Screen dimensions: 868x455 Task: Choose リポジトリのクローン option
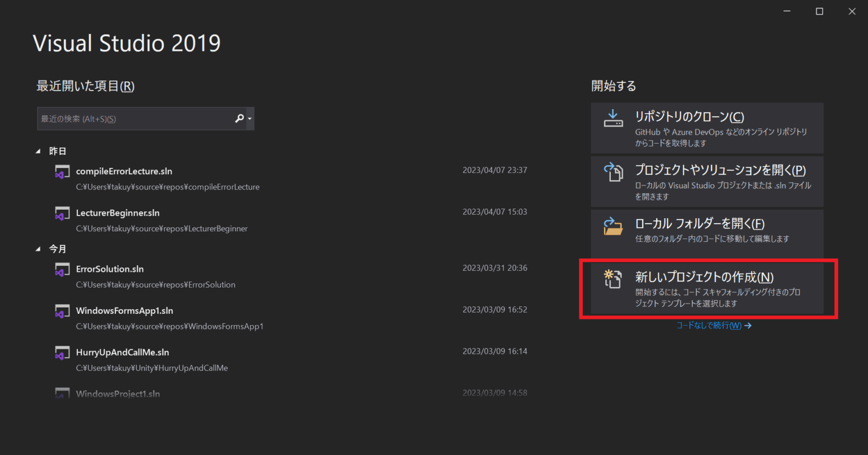[707, 128]
